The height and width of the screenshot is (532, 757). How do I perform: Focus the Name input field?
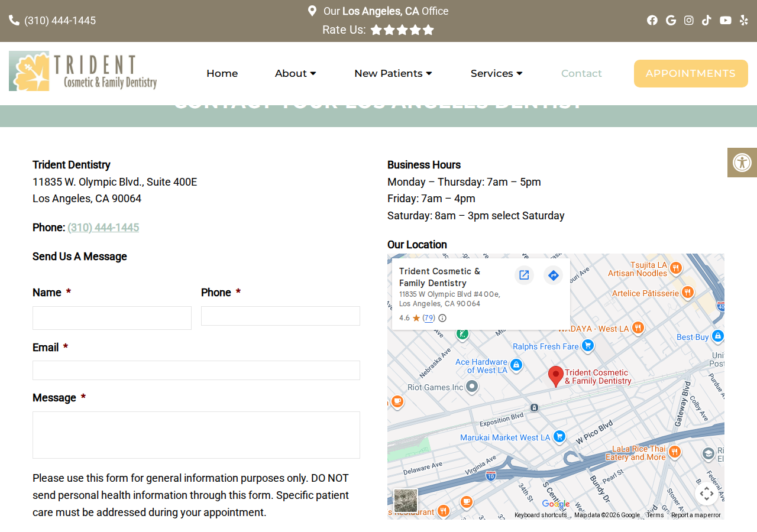pos(112,318)
